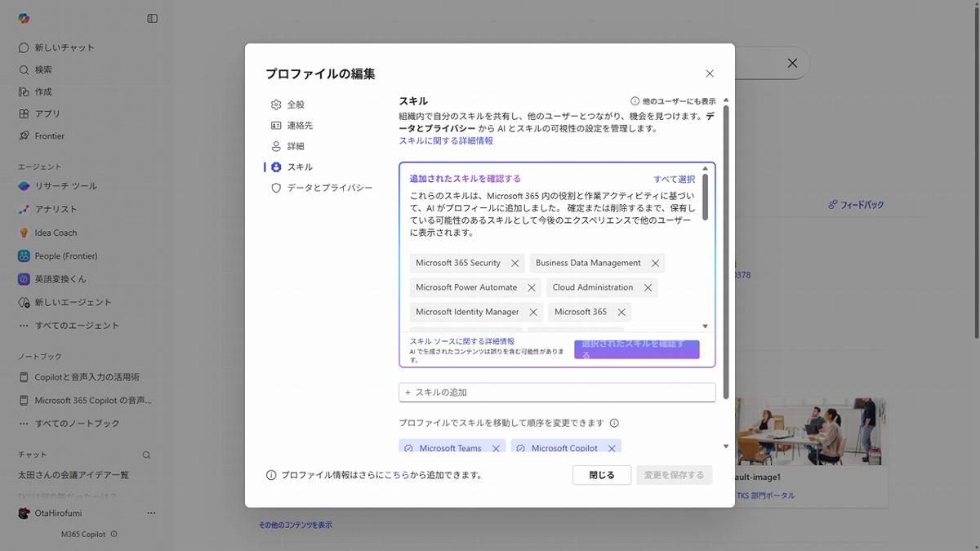Delete the Cloud Administration skill tag

(648, 288)
